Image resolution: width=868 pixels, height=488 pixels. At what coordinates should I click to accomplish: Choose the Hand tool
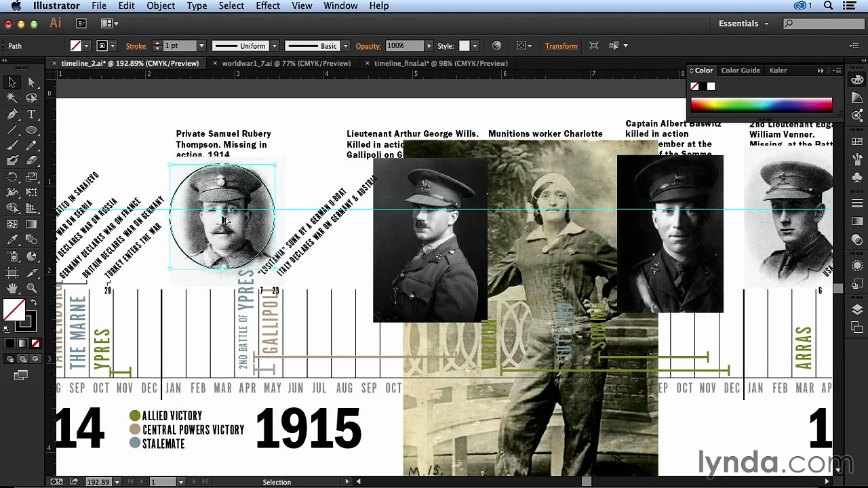pos(12,288)
